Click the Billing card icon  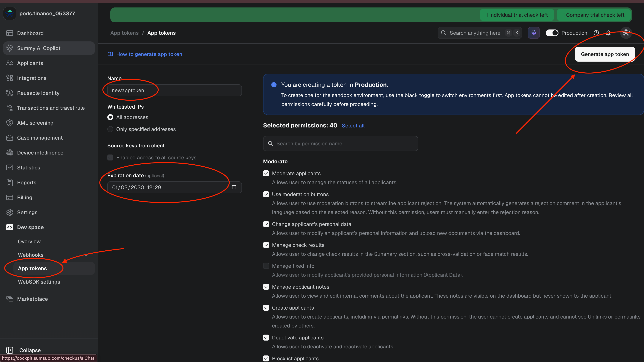pos(10,197)
